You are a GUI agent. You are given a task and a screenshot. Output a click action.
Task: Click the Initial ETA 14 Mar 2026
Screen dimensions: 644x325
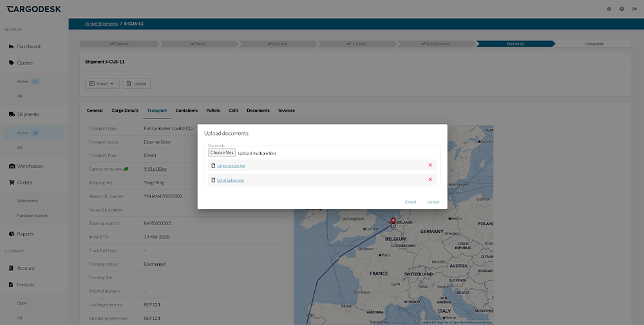click(x=156, y=237)
